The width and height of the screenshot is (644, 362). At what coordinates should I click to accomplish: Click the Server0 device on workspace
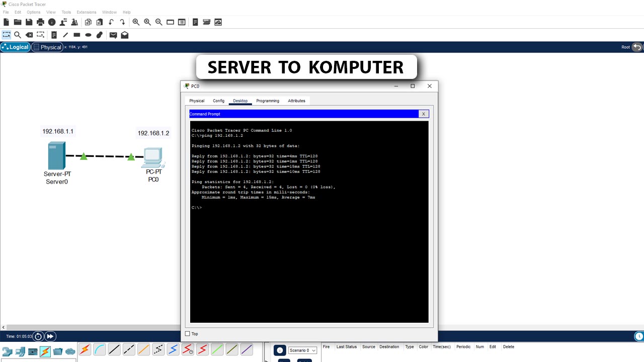(x=57, y=156)
